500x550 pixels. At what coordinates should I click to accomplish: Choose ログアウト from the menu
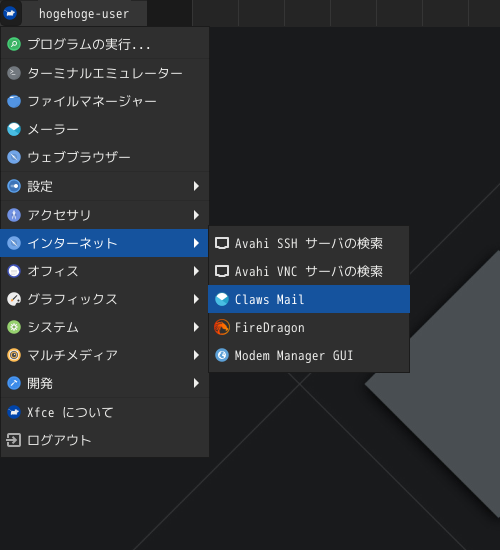coord(105,440)
